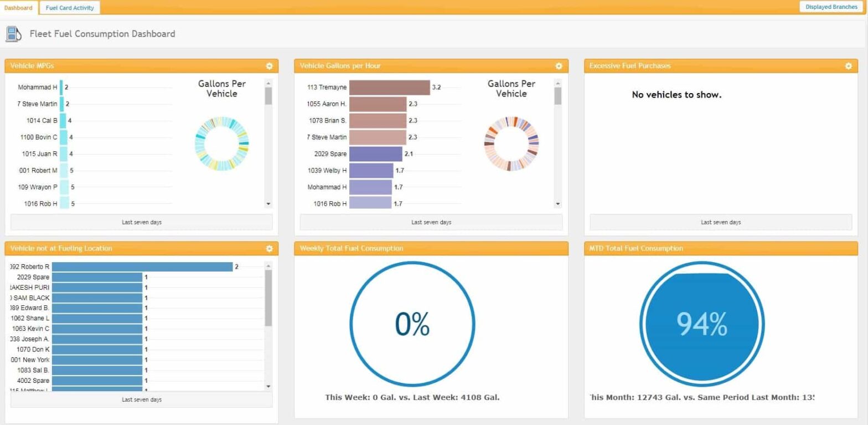Image resolution: width=868 pixels, height=425 pixels.
Task: Click the Vehicle MPGs donut chart
Action: pyautogui.click(x=222, y=144)
